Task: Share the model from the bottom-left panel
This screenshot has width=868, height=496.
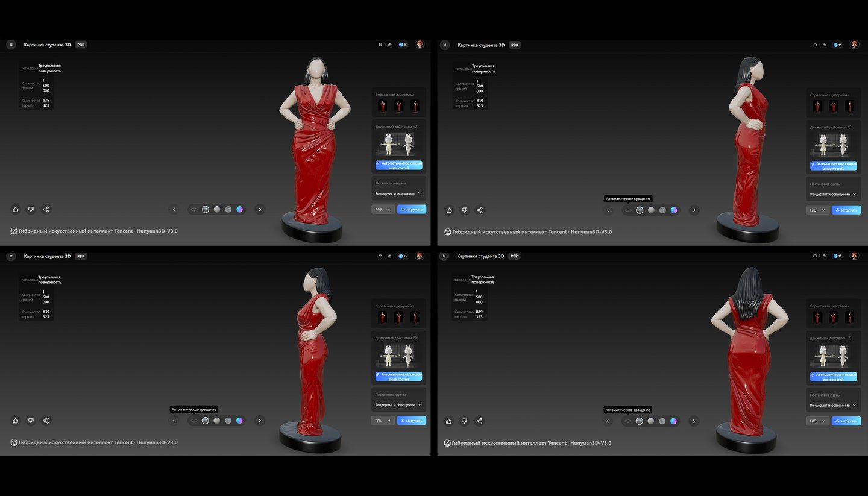Action: point(46,421)
